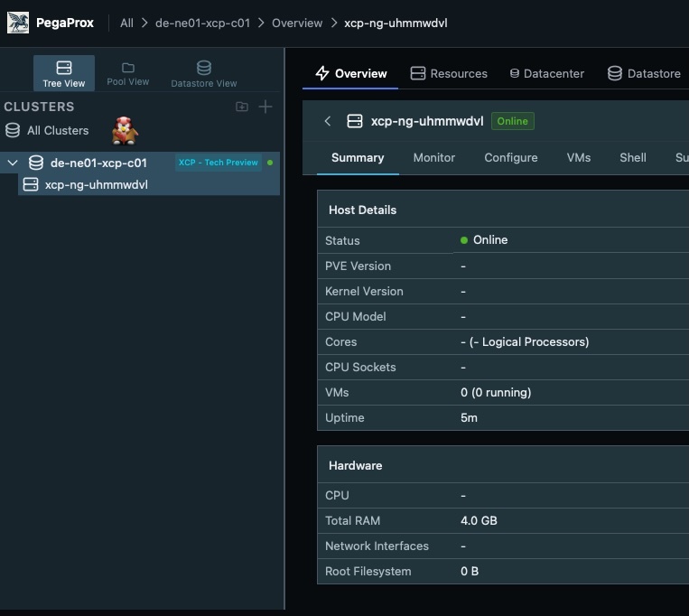
Task: Click breadcrumb de-ne01-xcp-c01
Action: (x=202, y=23)
